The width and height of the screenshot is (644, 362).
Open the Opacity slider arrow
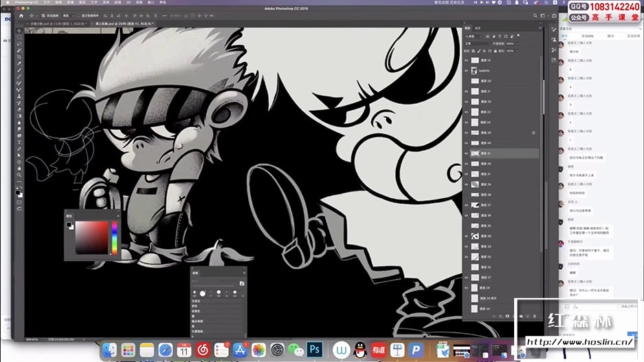pyautogui.click(x=517, y=43)
